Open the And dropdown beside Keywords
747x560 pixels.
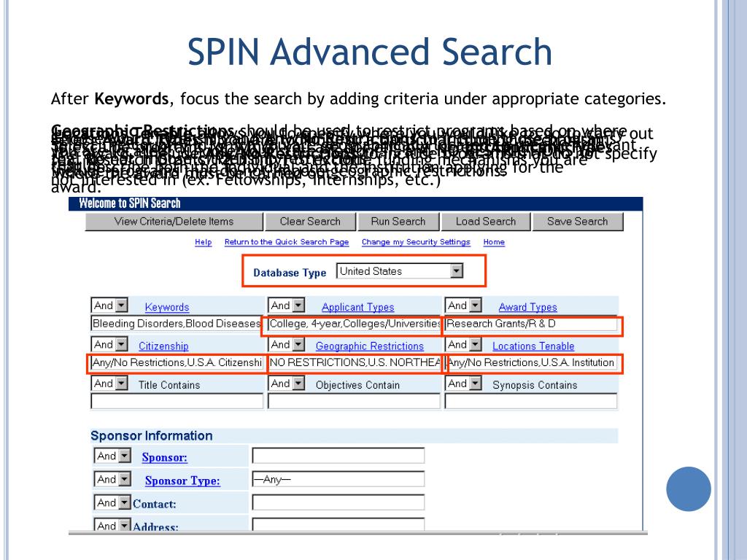pos(109,306)
